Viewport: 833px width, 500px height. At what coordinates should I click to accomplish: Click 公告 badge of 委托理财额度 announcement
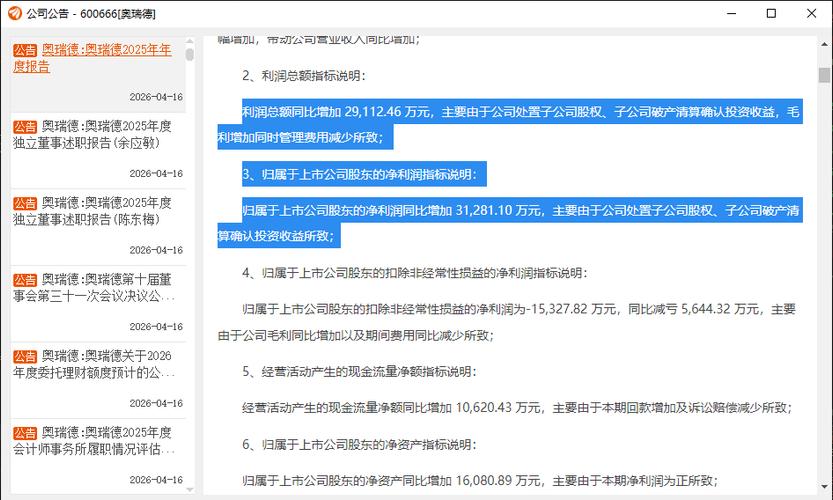tap(25, 357)
